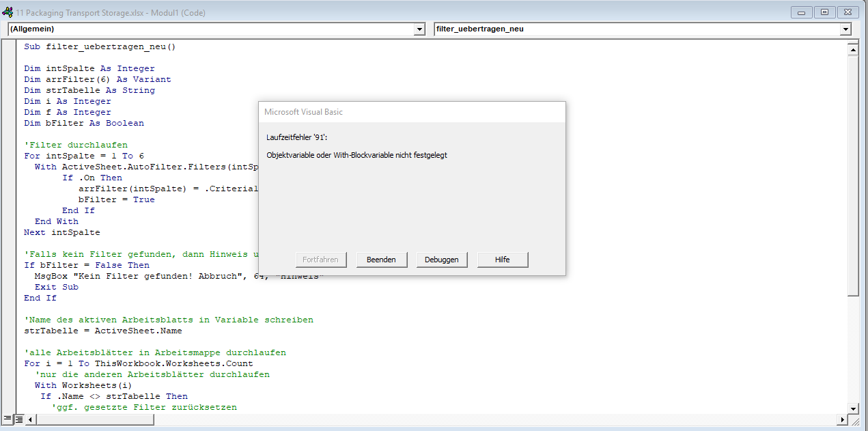Switch to Procedure View icon at bottom left
The width and height of the screenshot is (868, 431).
tap(8, 418)
